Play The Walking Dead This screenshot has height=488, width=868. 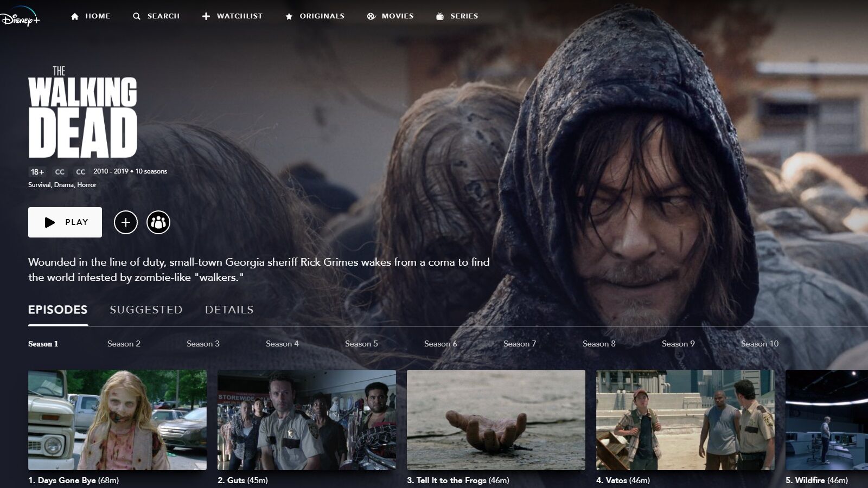coord(65,222)
